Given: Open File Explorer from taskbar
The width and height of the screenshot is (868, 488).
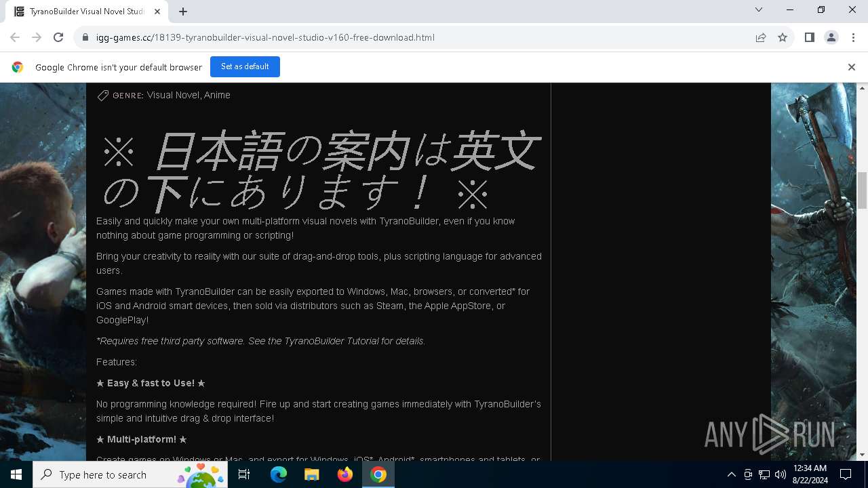Looking at the screenshot, I should (311, 474).
